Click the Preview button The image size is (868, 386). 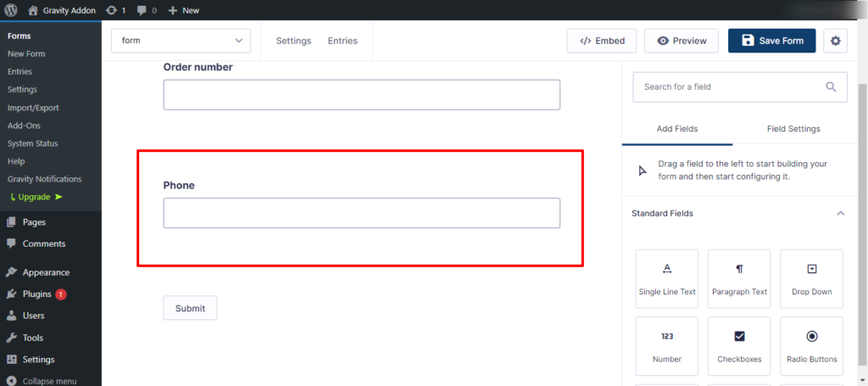click(x=682, y=41)
